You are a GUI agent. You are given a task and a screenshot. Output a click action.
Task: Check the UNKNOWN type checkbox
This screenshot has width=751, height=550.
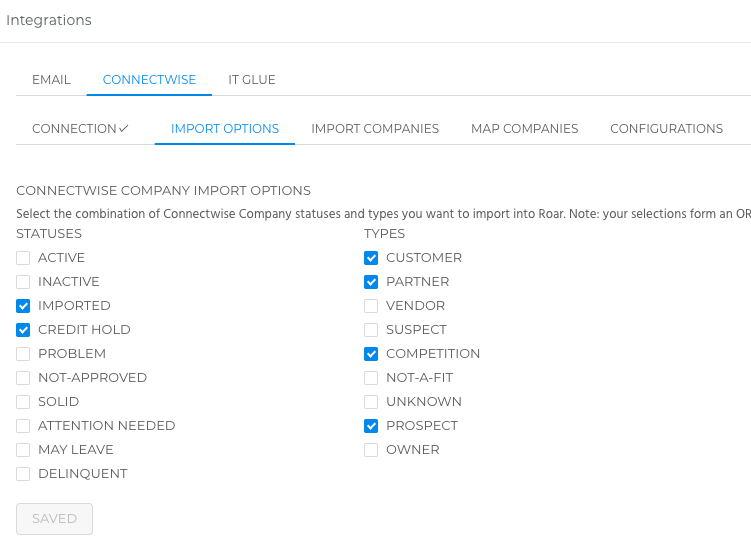point(371,401)
